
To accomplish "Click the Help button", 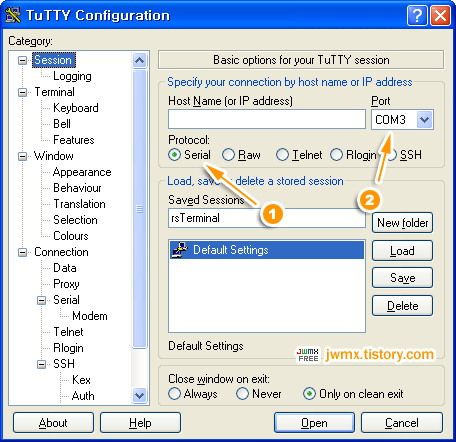I will (x=140, y=423).
